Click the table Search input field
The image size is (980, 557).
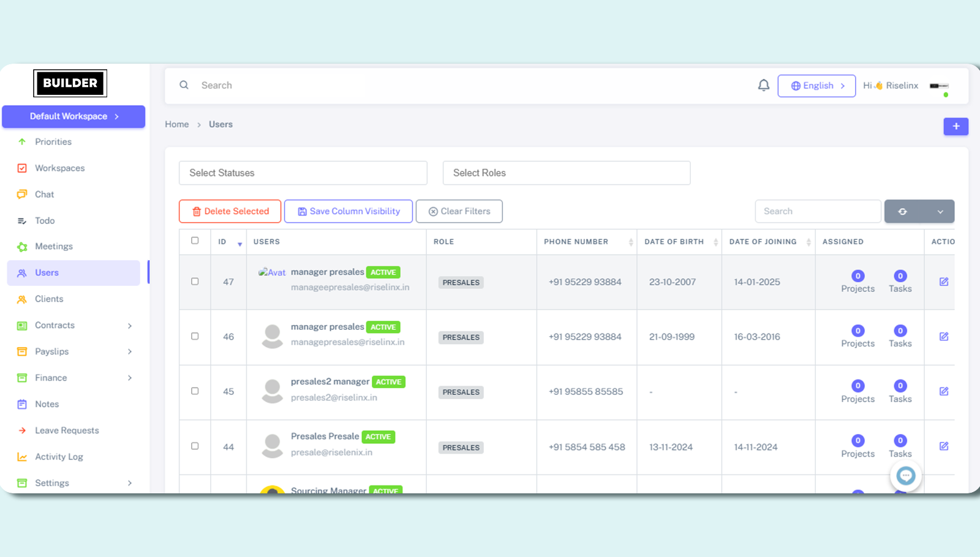pos(817,211)
